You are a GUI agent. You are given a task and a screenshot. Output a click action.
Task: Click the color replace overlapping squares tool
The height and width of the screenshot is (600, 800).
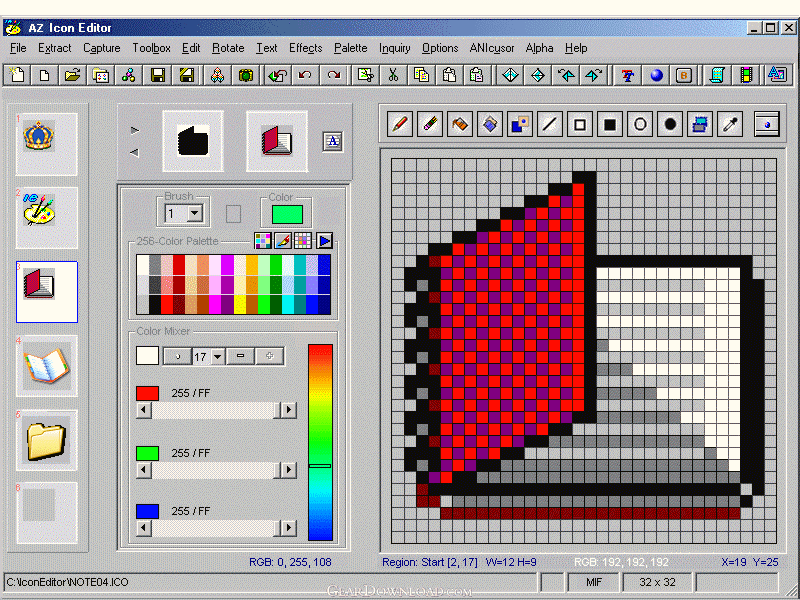520,124
